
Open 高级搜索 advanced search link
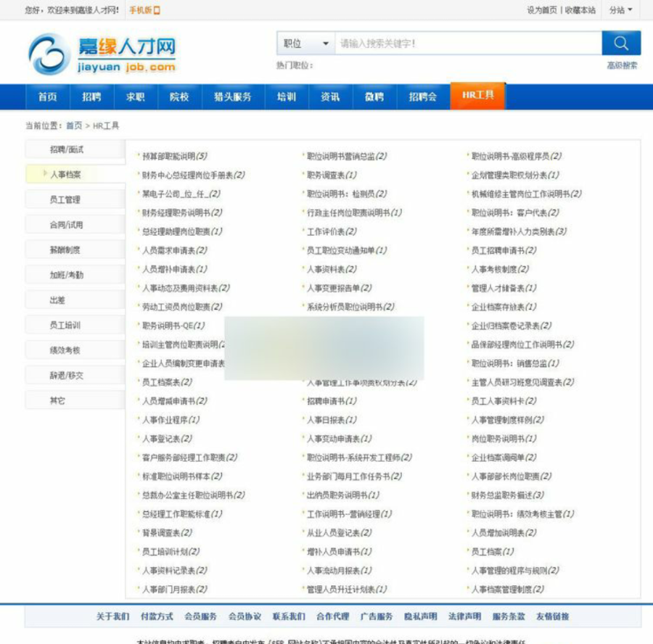[622, 65]
